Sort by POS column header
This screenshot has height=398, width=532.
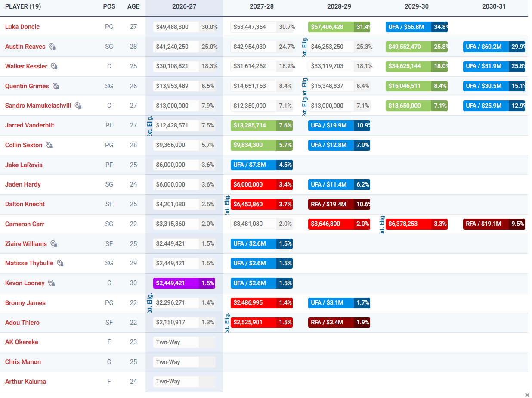click(x=109, y=7)
